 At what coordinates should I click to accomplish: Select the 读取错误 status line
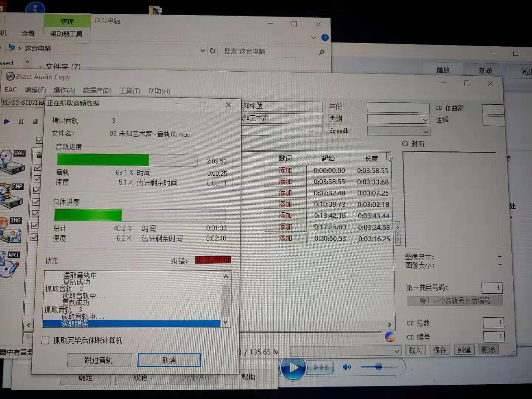click(132, 324)
